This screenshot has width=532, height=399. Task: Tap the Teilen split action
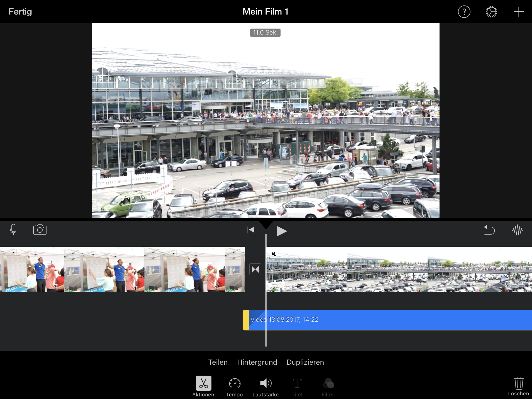click(x=218, y=362)
